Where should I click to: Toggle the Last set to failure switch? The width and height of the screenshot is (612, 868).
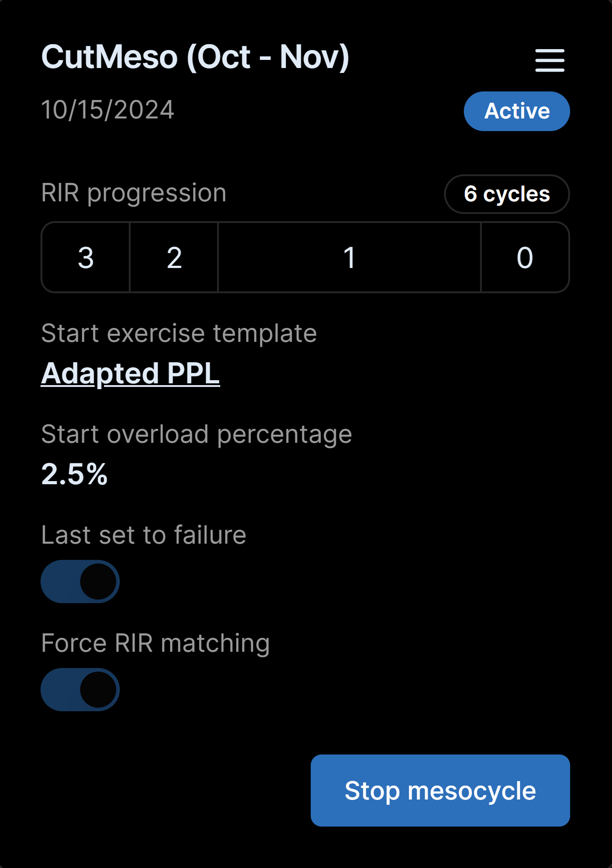[80, 582]
